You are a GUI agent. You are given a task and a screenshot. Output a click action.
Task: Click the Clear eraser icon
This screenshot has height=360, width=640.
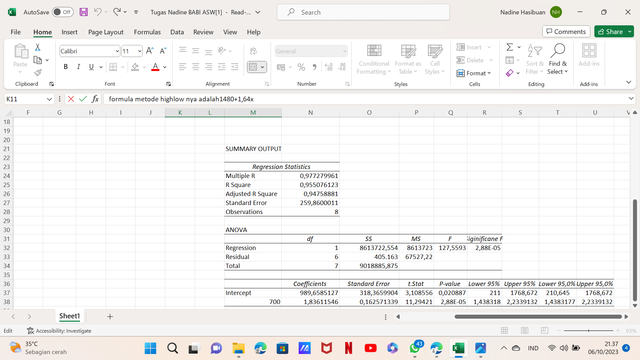[x=509, y=73]
